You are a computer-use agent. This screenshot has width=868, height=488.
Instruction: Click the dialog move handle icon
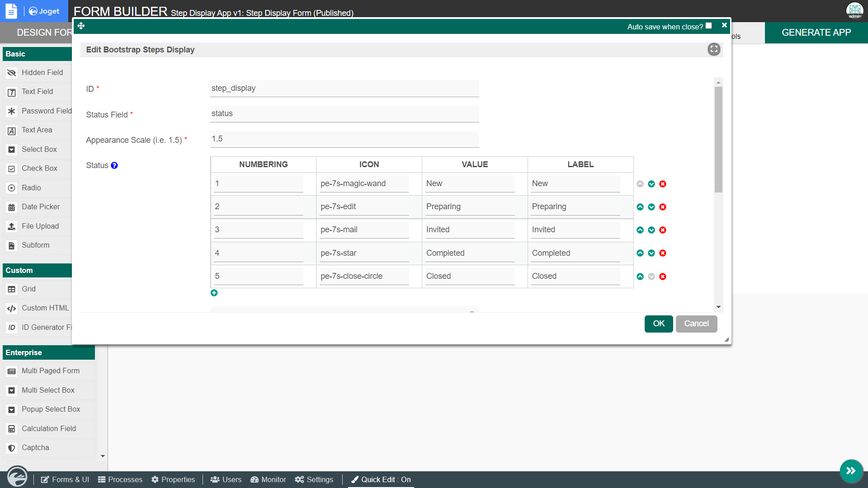click(81, 26)
